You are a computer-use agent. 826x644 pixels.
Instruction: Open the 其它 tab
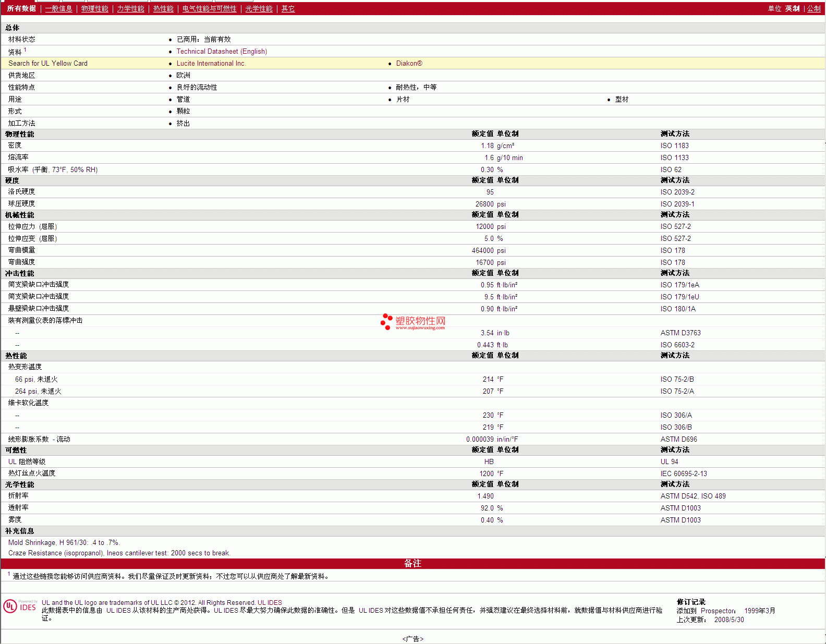pyautogui.click(x=288, y=9)
